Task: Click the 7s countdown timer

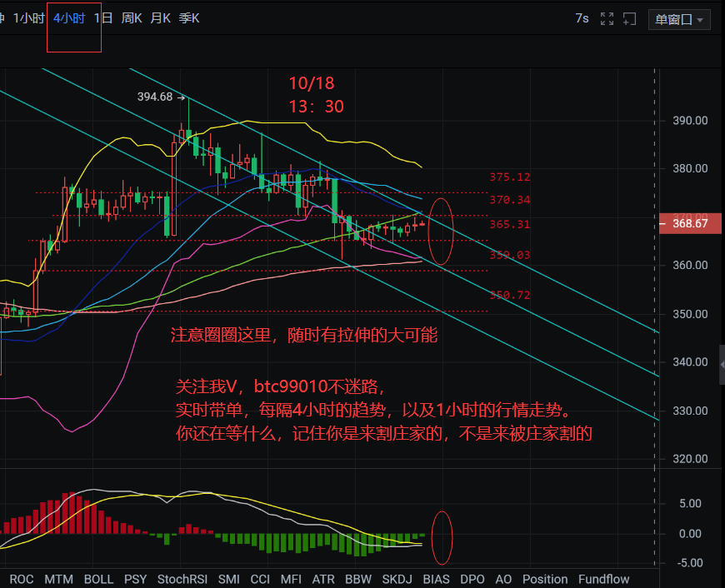Action: tap(582, 18)
